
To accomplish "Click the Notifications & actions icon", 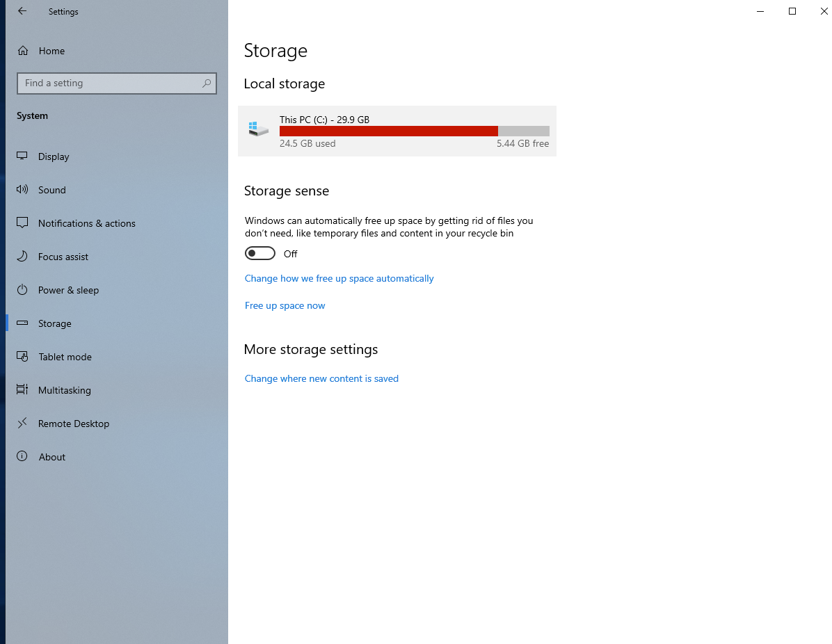I will pyautogui.click(x=22, y=223).
